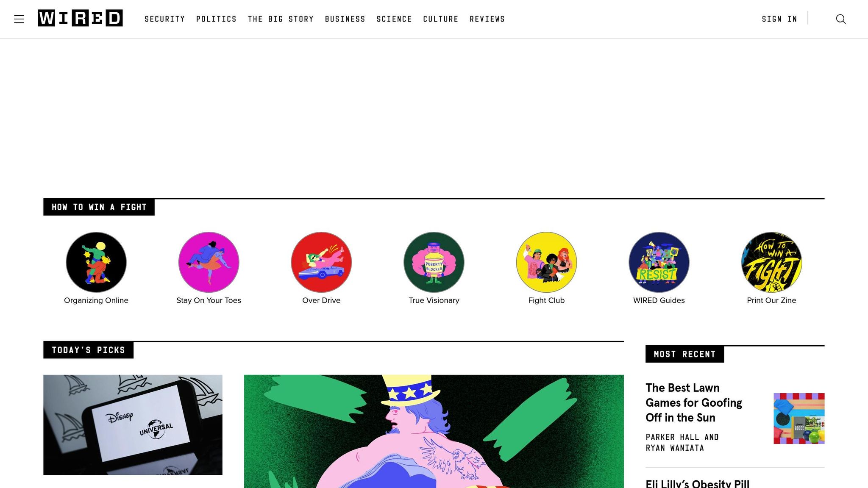Viewport: 868px width, 488px height.
Task: Click the lawn games article thumbnail
Action: 799,419
